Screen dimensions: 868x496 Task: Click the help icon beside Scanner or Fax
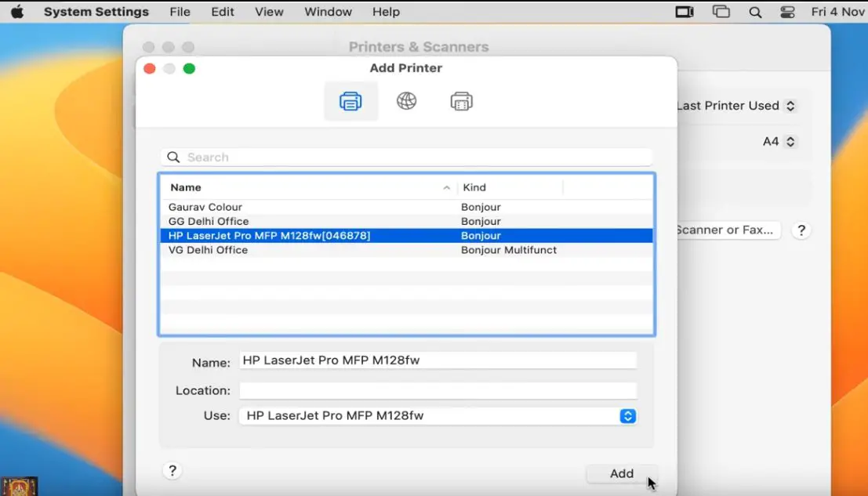(x=801, y=230)
